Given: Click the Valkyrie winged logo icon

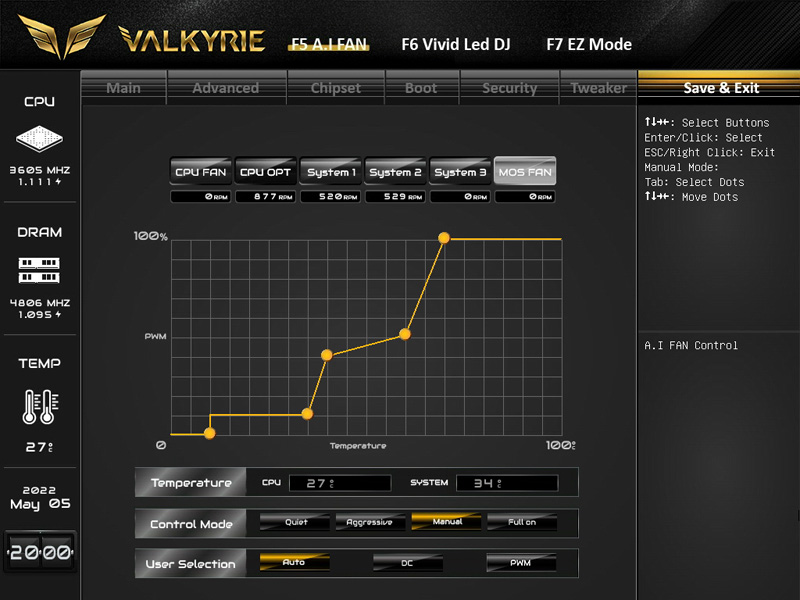Looking at the screenshot, I should click(61, 36).
